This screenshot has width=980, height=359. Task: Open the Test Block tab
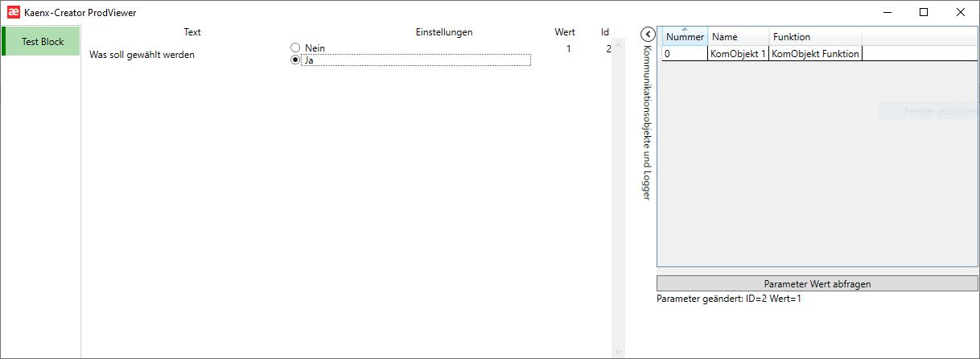41,41
